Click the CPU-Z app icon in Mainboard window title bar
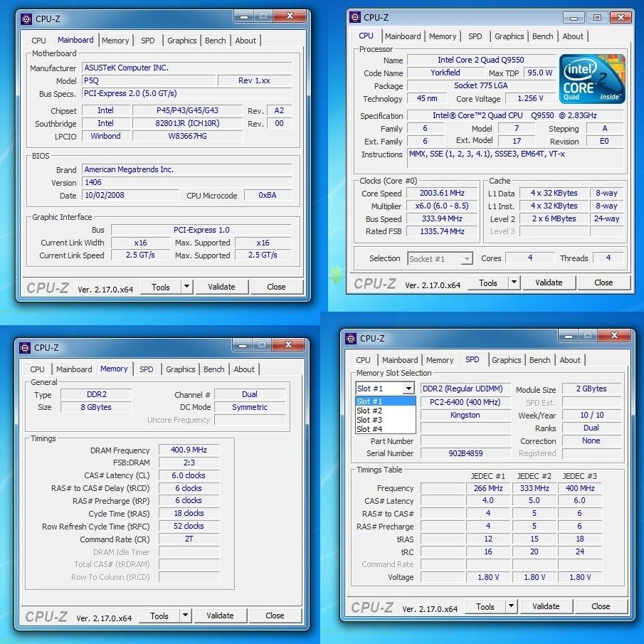644x644 pixels. (27, 19)
